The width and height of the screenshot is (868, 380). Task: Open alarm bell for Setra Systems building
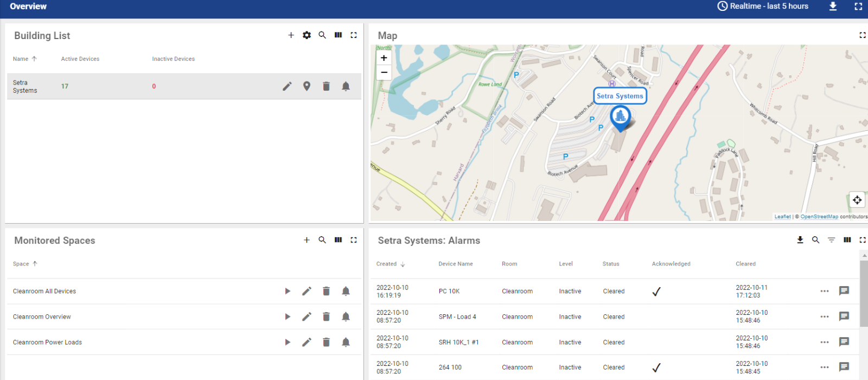point(346,86)
